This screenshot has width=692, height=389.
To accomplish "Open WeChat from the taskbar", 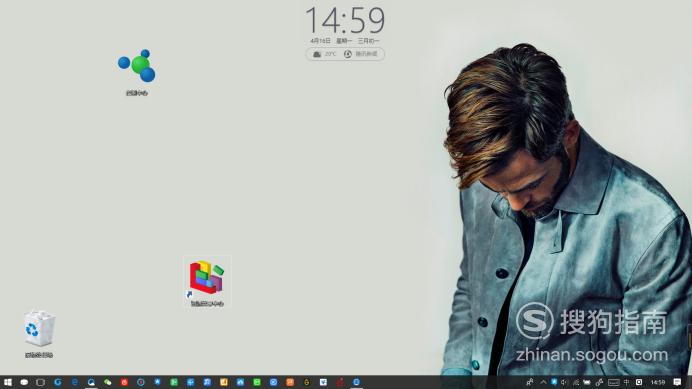I will pos(108,382).
